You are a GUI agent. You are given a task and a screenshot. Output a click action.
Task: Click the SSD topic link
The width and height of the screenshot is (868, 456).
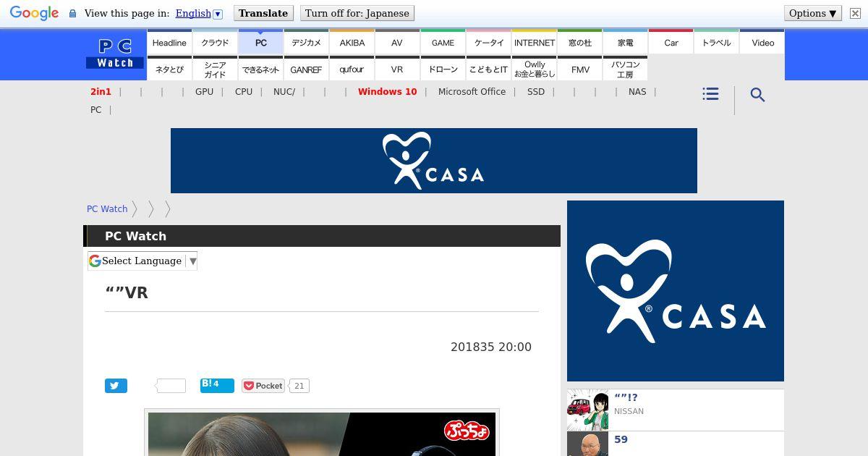(536, 92)
